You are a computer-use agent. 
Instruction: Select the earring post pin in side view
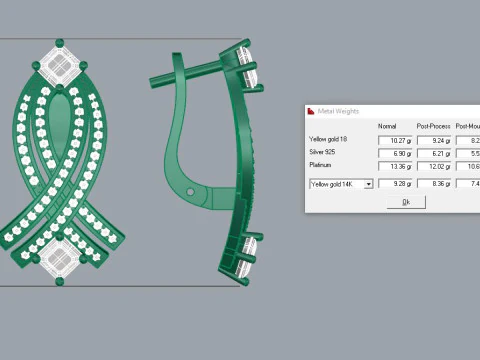coord(185,75)
